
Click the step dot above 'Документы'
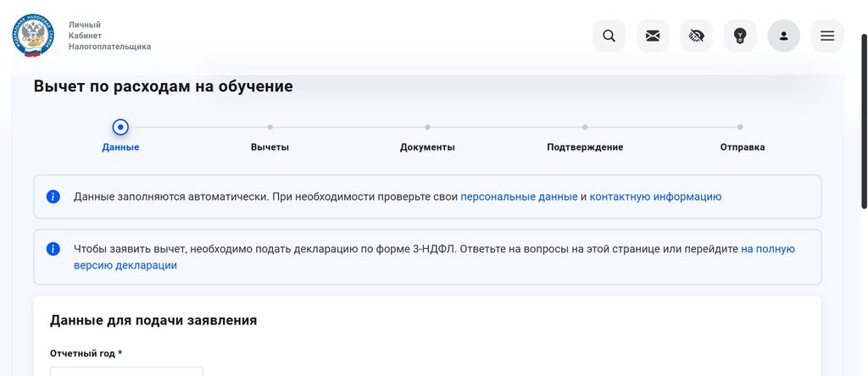427,127
